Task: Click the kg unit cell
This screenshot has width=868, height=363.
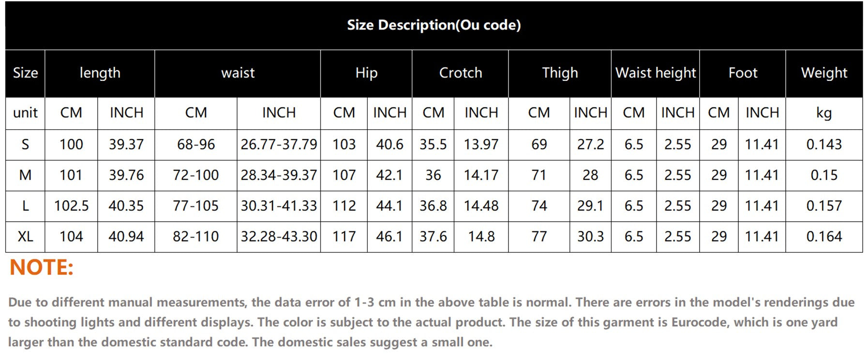Action: click(824, 113)
